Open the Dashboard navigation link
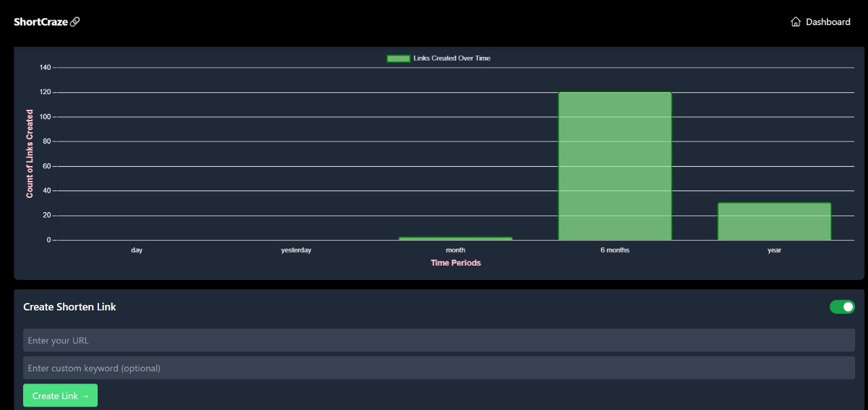The image size is (868, 410). point(827,22)
